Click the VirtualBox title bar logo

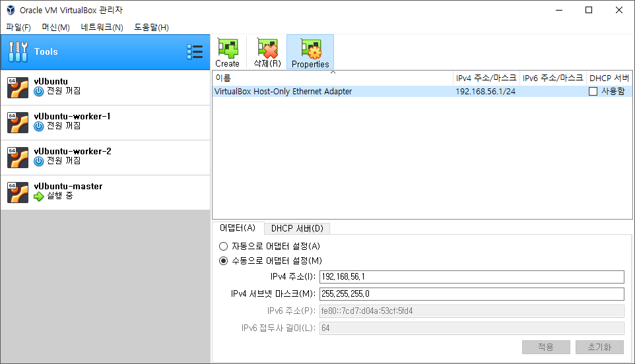pos(11,10)
